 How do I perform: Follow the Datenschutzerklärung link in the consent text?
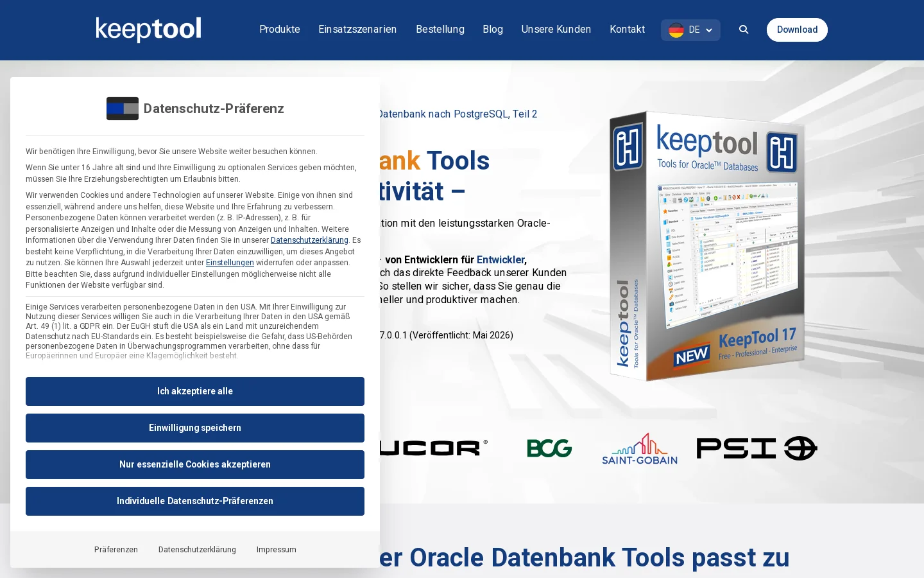(x=309, y=240)
